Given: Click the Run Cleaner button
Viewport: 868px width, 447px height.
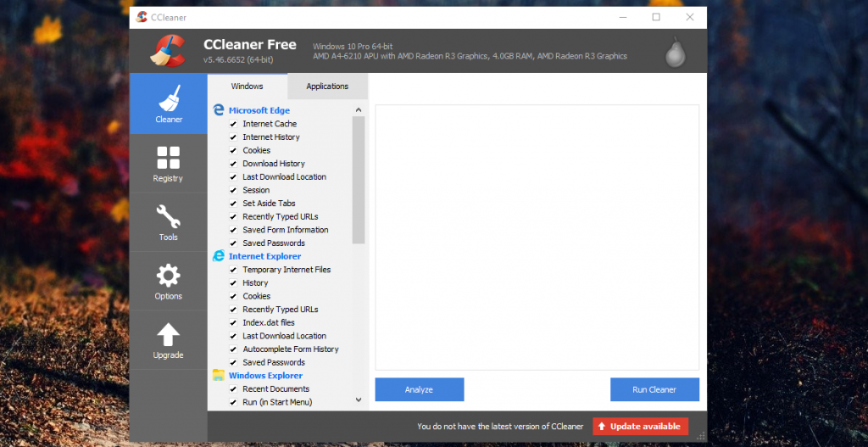Looking at the screenshot, I should 654,389.
